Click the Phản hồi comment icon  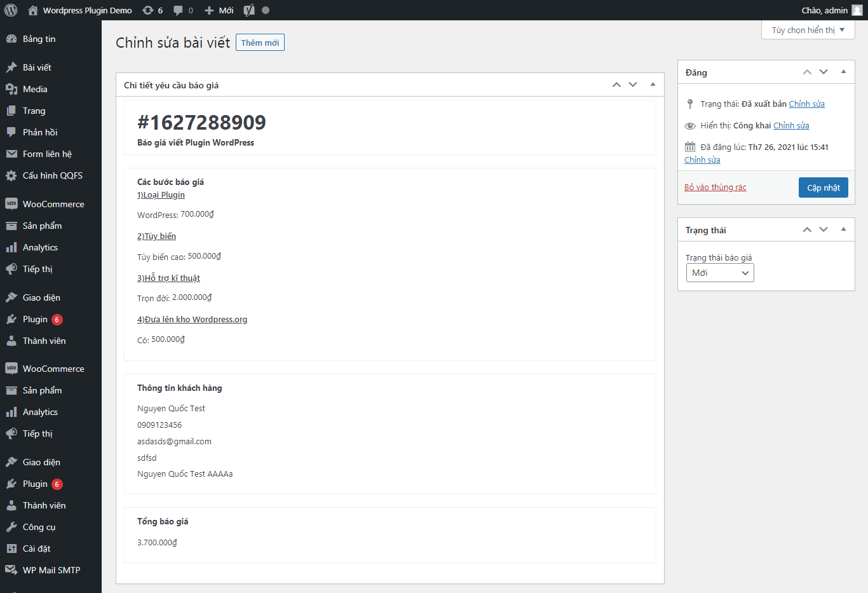click(x=11, y=132)
